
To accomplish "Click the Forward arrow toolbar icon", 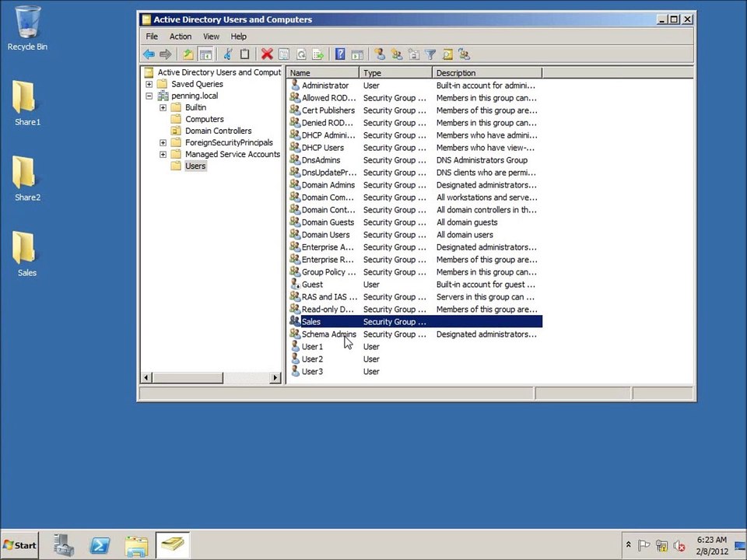I will [165, 54].
